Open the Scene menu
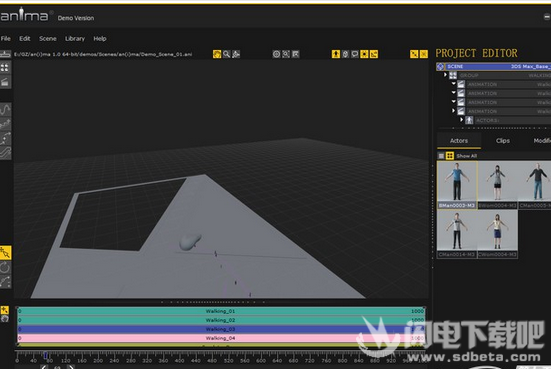Image resolution: width=551 pixels, height=369 pixels. coord(48,38)
